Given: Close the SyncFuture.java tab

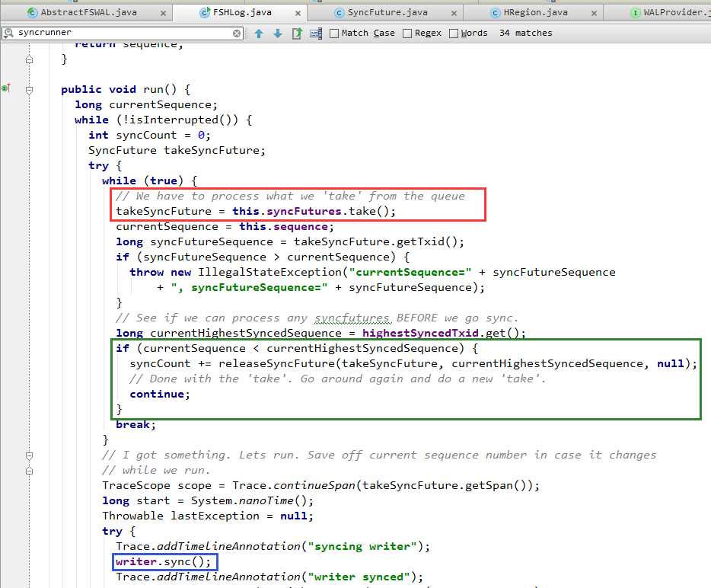Looking at the screenshot, I should click(454, 14).
